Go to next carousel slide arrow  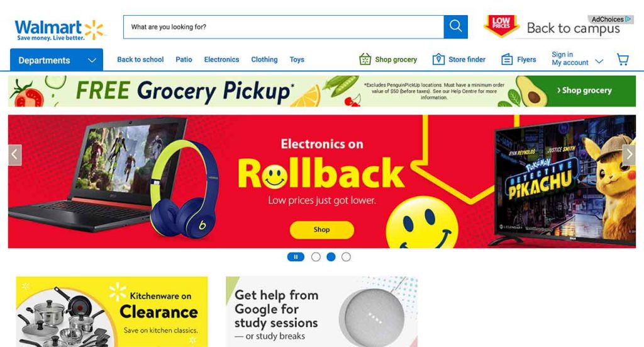[629, 154]
